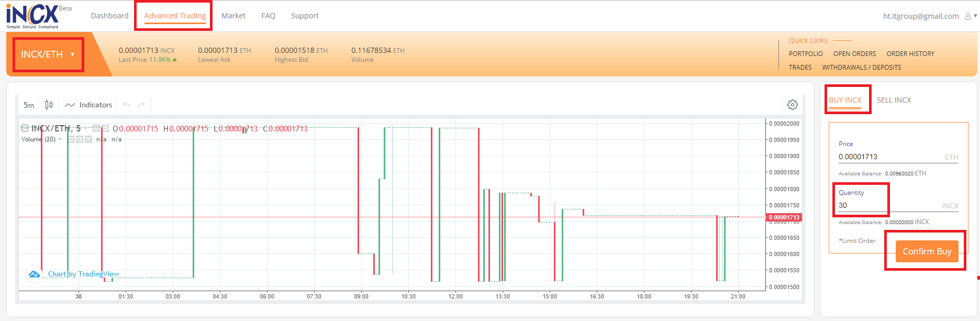Click the 21:00 time axis label
This screenshot has height=321, width=980.
738,296
